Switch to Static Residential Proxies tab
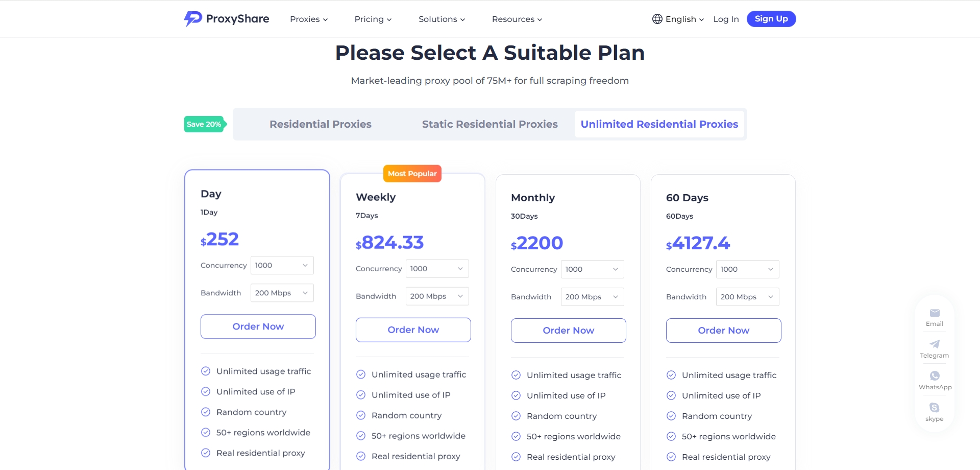 pyautogui.click(x=489, y=124)
